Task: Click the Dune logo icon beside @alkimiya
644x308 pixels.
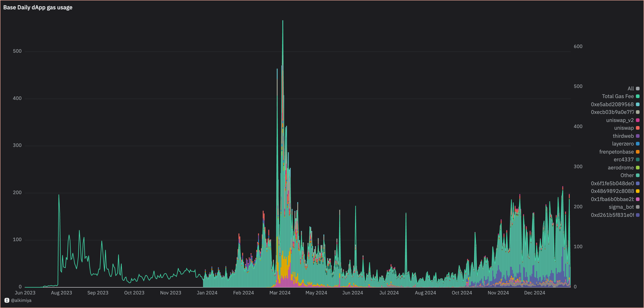Action: [7, 300]
